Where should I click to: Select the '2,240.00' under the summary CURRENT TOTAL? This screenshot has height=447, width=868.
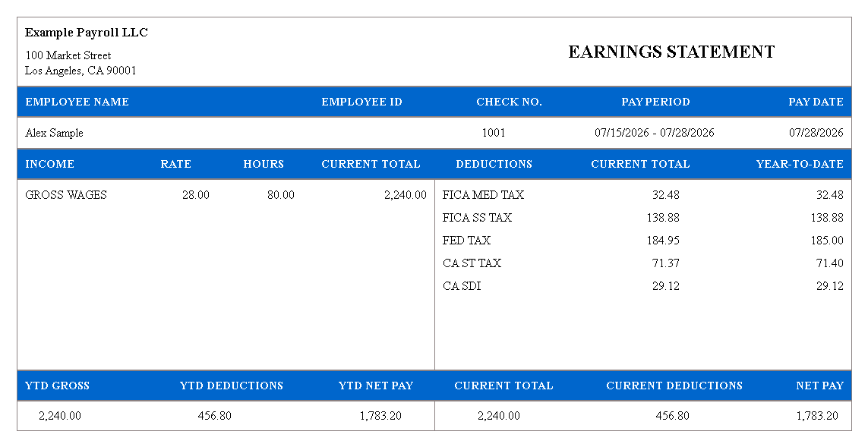pyautogui.click(x=499, y=415)
